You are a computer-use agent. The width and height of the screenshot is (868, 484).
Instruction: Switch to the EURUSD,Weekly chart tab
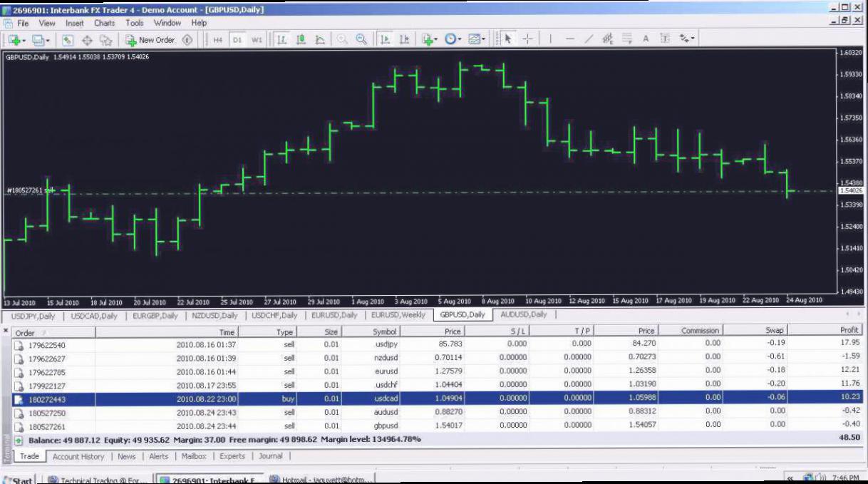398,314
